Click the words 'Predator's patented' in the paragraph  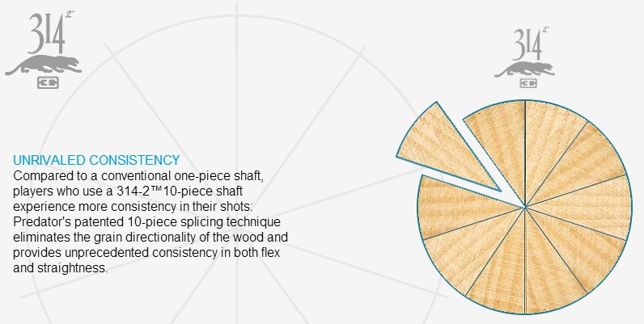pos(67,222)
